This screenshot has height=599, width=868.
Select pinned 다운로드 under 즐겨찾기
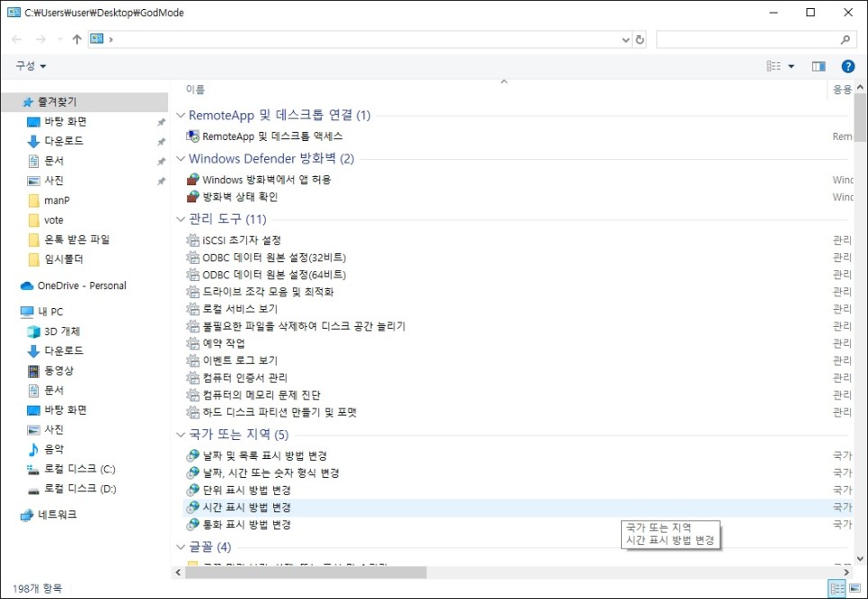tap(64, 141)
